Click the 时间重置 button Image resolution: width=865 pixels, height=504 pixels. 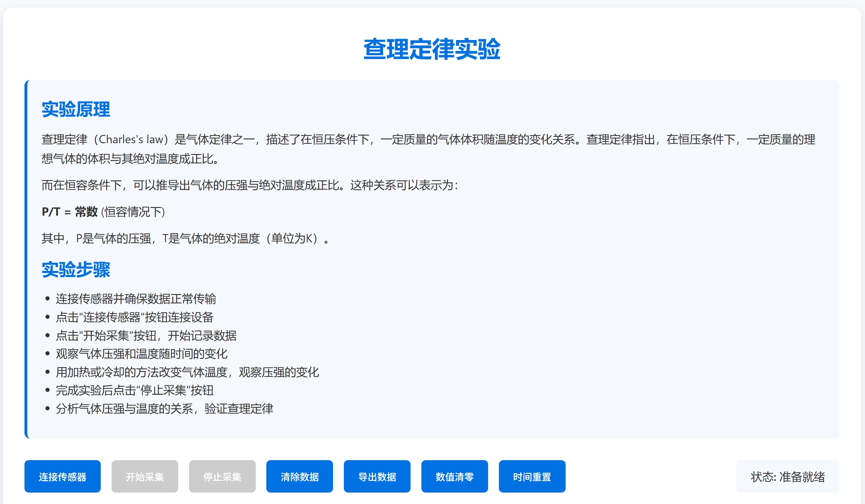(532, 477)
